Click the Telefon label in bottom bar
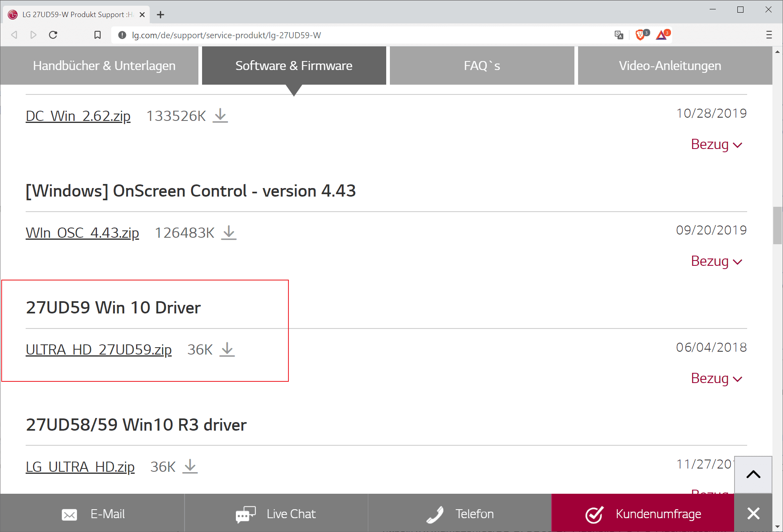The width and height of the screenshot is (783, 532). (x=475, y=514)
